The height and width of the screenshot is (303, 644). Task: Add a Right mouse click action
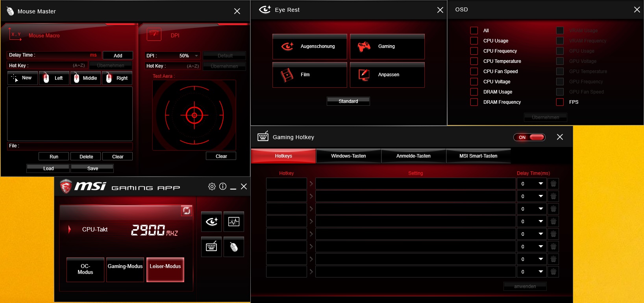pos(117,78)
